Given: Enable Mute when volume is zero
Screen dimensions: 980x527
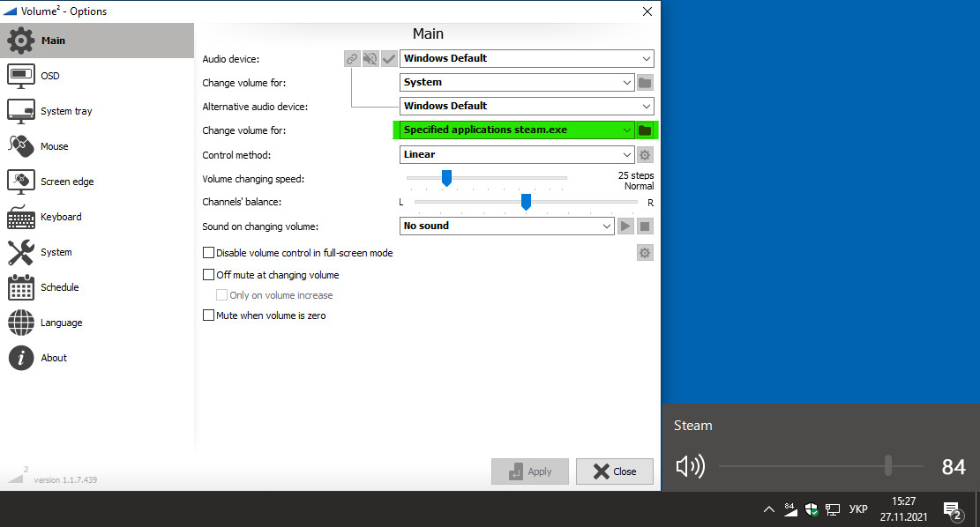Looking at the screenshot, I should pyautogui.click(x=208, y=315).
